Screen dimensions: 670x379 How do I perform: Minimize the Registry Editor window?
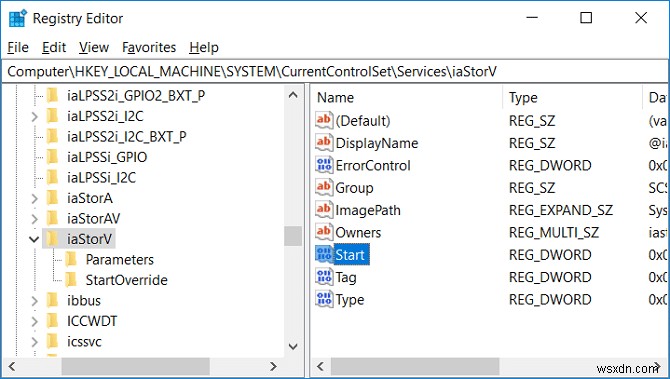click(x=532, y=18)
